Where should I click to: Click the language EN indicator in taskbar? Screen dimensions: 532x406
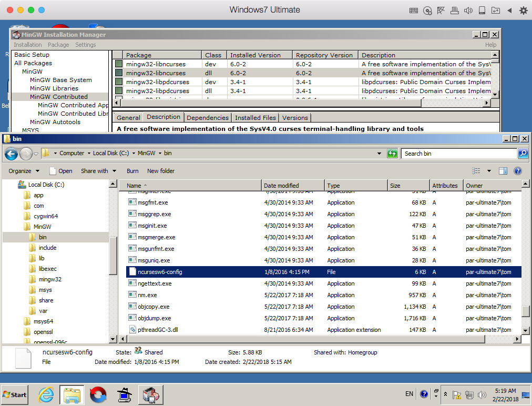[x=409, y=394]
